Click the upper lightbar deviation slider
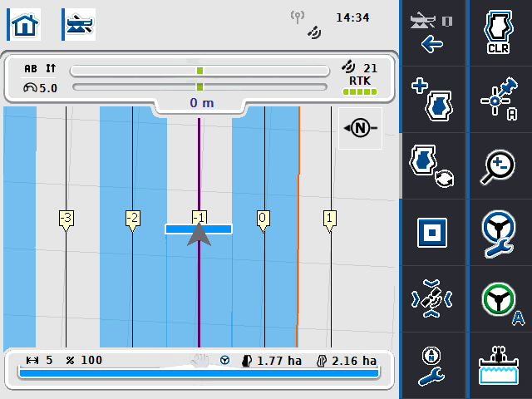Image resolution: width=532 pixels, height=399 pixels. (x=199, y=71)
